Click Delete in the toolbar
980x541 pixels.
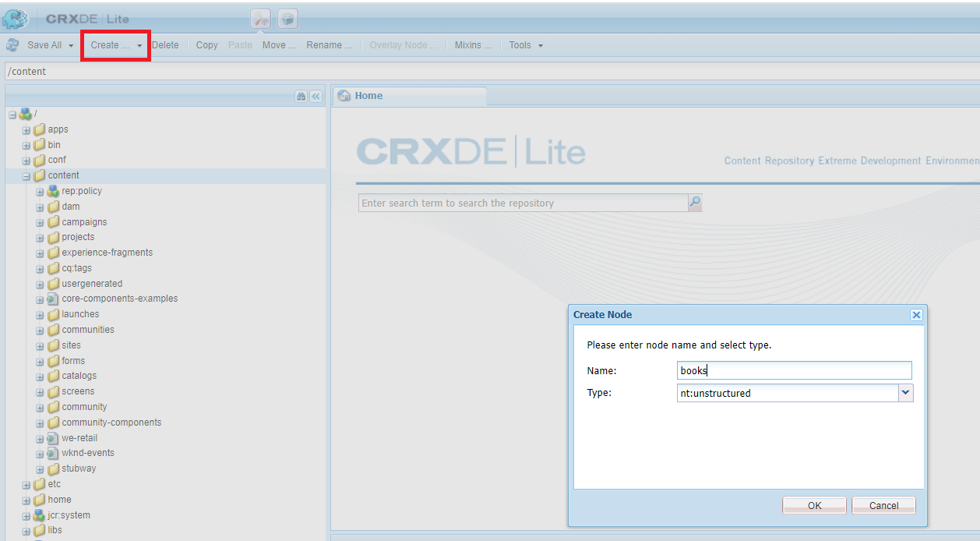165,45
